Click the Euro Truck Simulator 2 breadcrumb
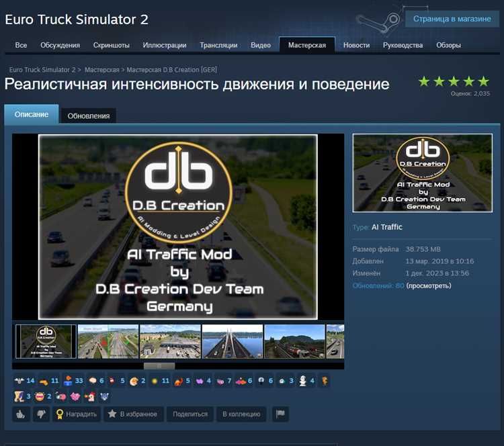This screenshot has width=504, height=446. point(42,69)
